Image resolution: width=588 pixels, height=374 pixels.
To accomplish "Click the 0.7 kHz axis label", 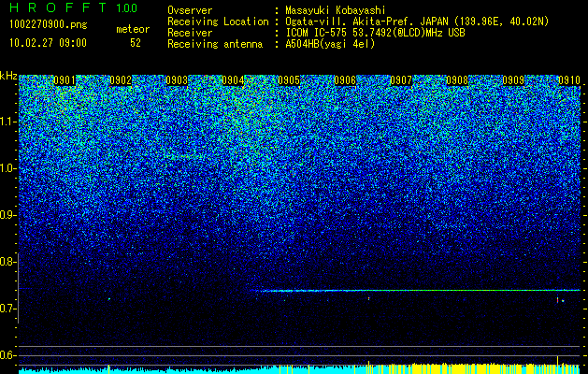I will point(8,309).
